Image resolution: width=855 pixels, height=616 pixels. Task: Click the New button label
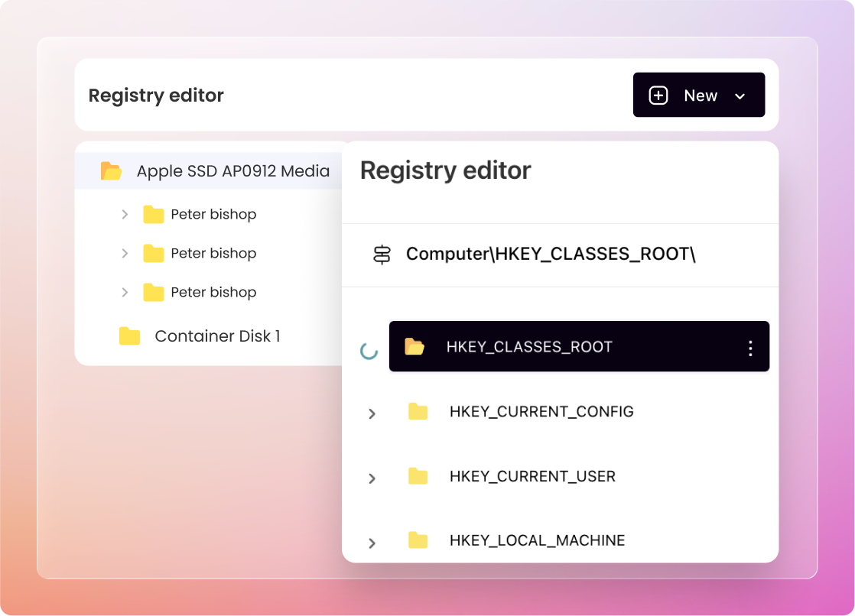pos(701,96)
